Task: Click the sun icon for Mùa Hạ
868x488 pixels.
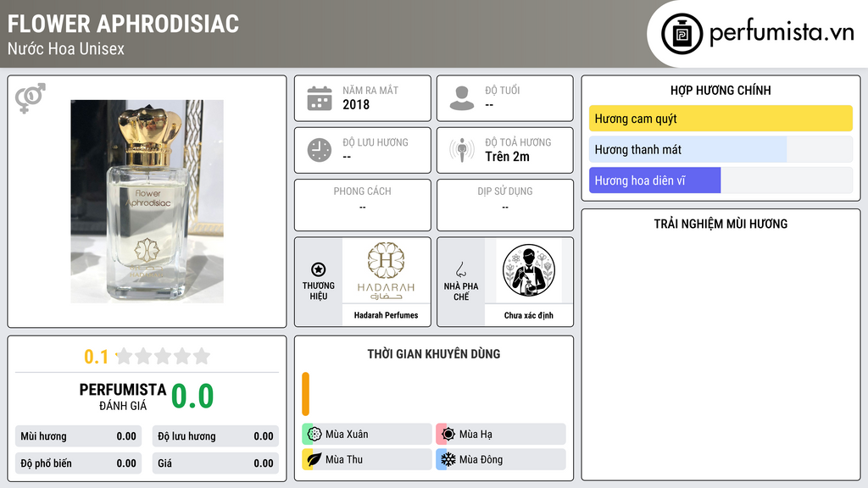Action: pos(448,434)
